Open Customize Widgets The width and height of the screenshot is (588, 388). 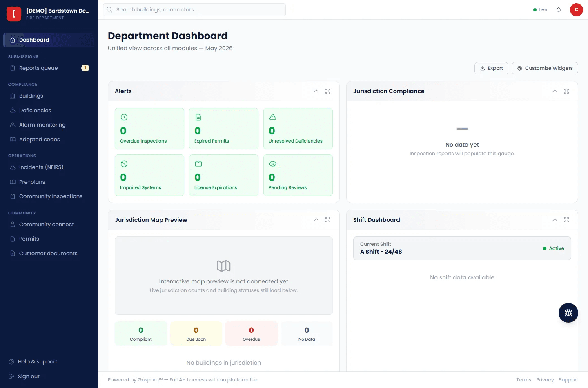pos(545,68)
